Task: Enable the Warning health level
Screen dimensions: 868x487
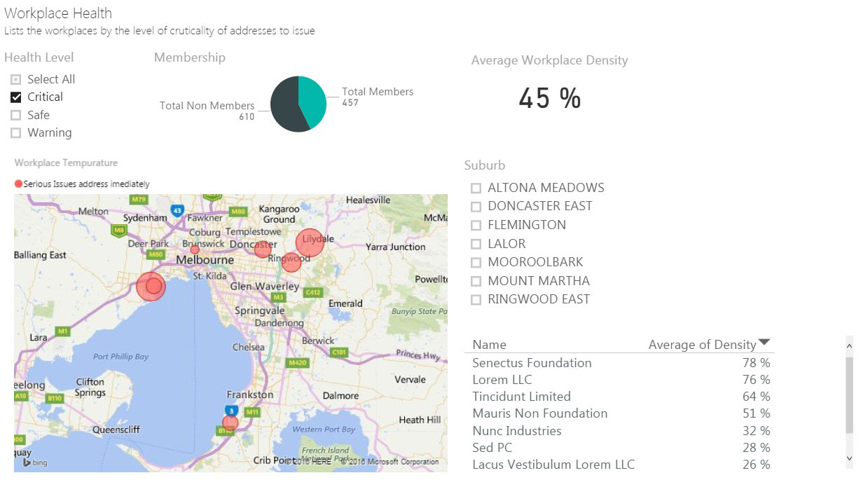Action: 16,133
